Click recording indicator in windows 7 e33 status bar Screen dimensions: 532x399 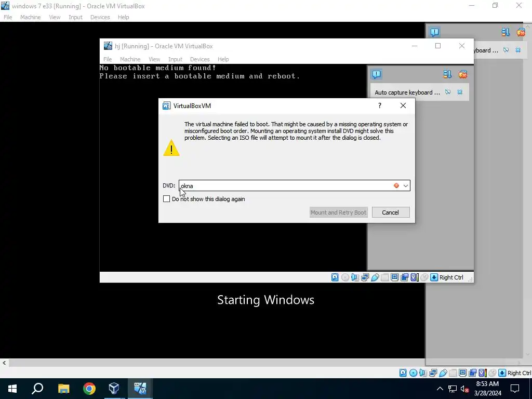click(472, 373)
